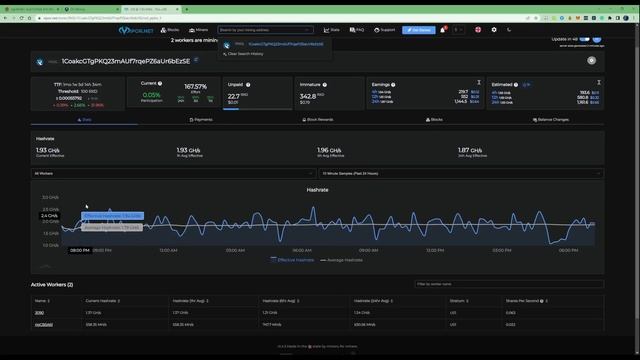Open notifications bell icon
This screenshot has height=360, width=640.
click(443, 30)
